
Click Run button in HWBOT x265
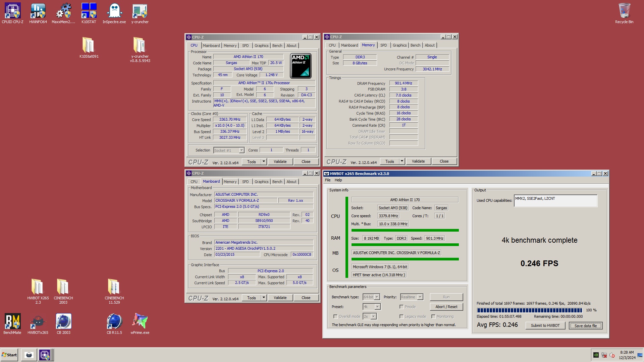446,297
